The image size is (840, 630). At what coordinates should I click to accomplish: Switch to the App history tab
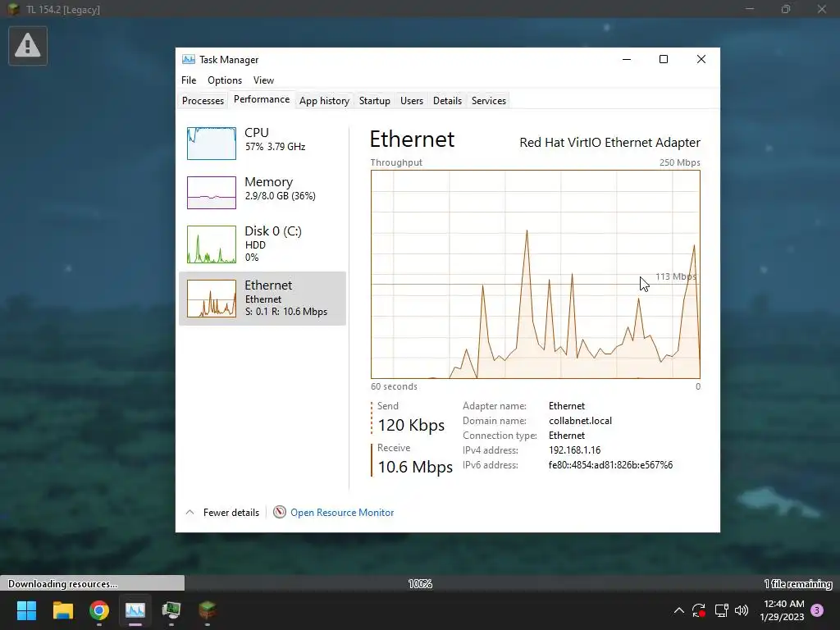point(324,101)
